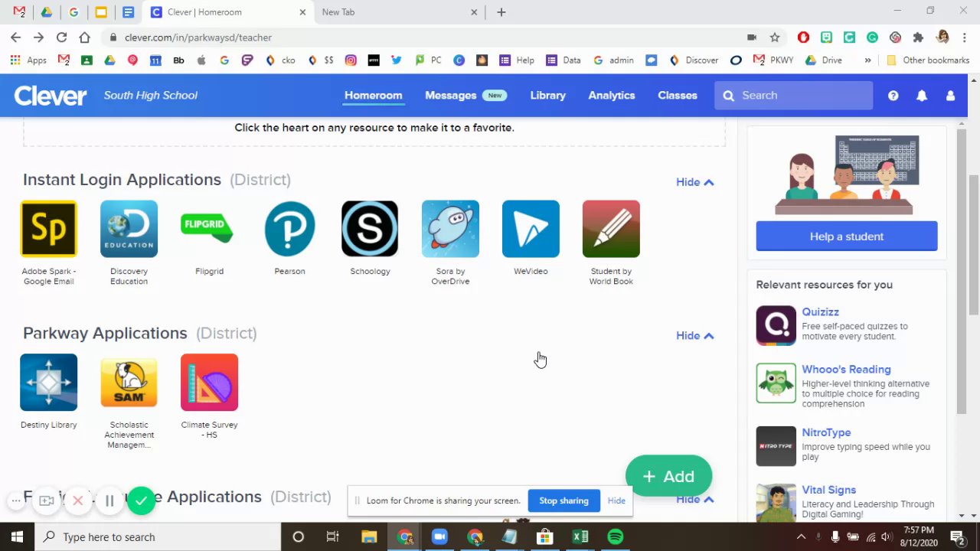
Task: Open Climate Survey - HS app
Action: tap(209, 383)
